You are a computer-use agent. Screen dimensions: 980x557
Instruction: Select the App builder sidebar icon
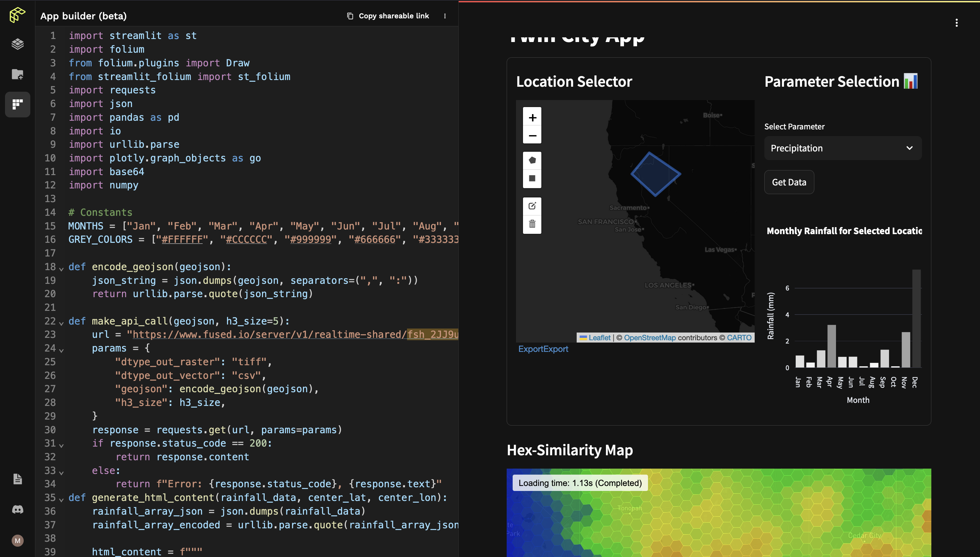pos(17,104)
